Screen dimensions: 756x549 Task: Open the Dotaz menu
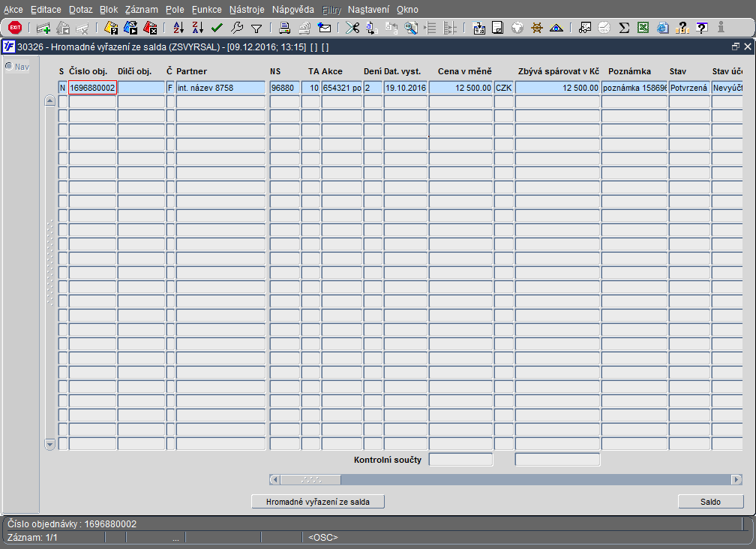point(80,10)
